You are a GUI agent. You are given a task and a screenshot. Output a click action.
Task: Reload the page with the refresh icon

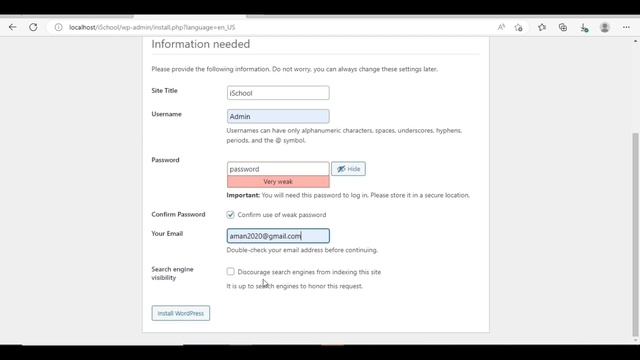tap(33, 27)
